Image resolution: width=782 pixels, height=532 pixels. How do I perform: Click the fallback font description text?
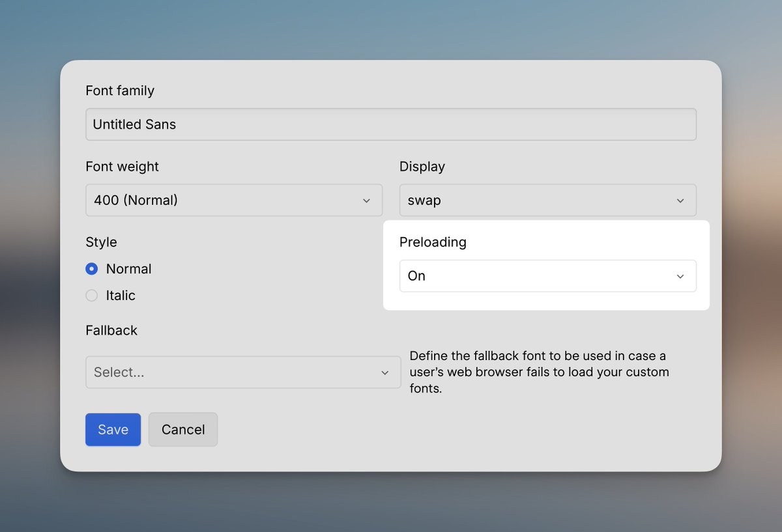[540, 372]
